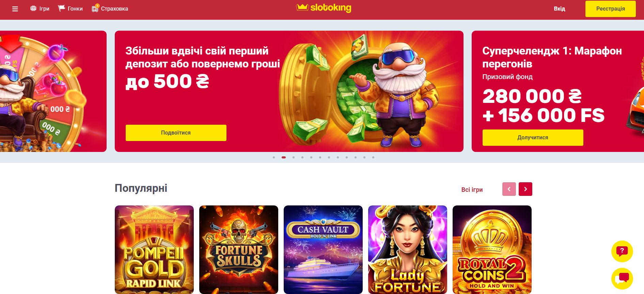Viewport: 644px width, 294px height.
Task: Click the yellow Реєстрація button
Action: click(611, 9)
